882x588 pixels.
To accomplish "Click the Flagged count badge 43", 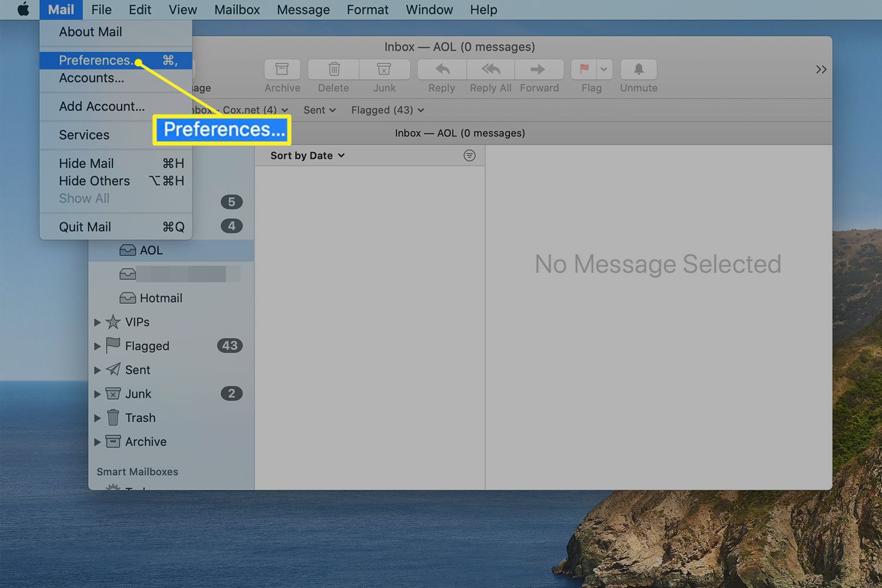I will tap(230, 346).
